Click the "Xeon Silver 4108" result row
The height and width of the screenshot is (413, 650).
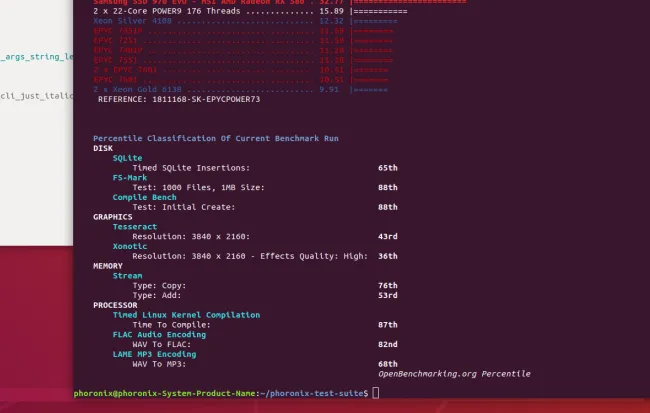point(245,21)
